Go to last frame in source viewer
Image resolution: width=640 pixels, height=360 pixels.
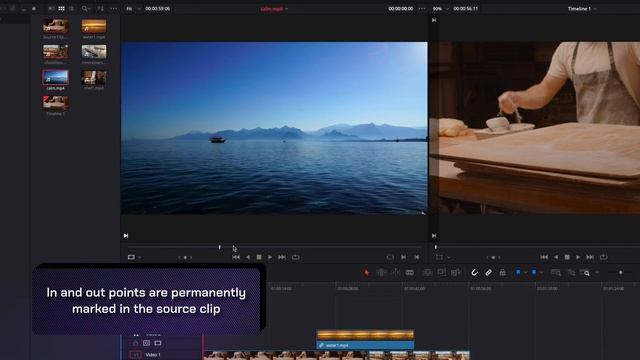click(x=282, y=257)
